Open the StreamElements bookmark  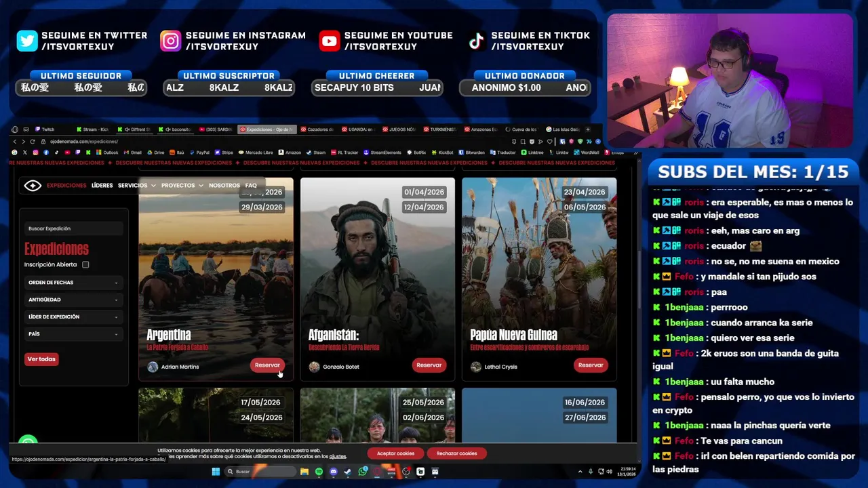tap(382, 152)
